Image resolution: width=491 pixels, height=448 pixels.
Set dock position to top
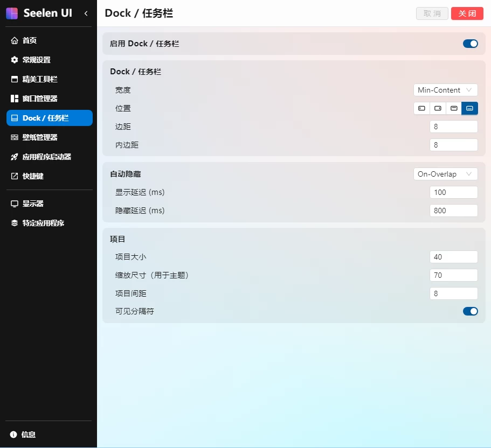454,108
